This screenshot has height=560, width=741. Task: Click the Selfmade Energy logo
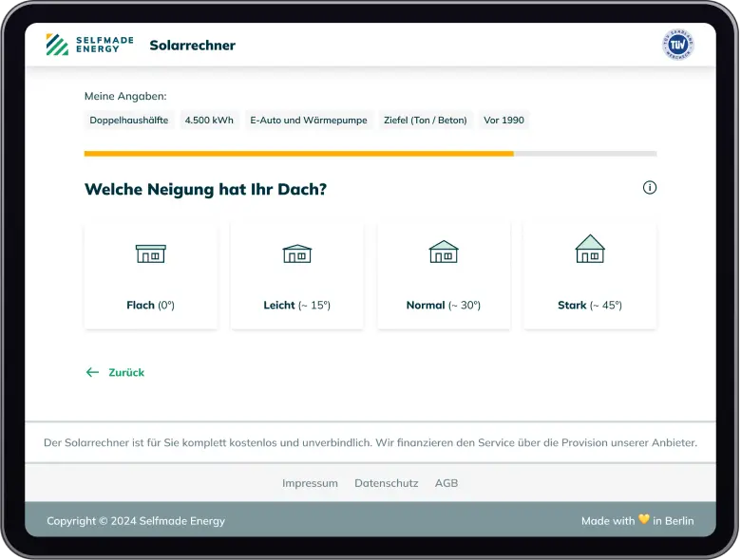(x=89, y=45)
